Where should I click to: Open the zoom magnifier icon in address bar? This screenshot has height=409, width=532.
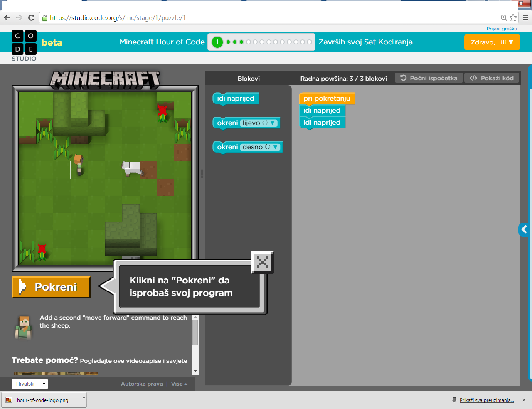tap(504, 17)
